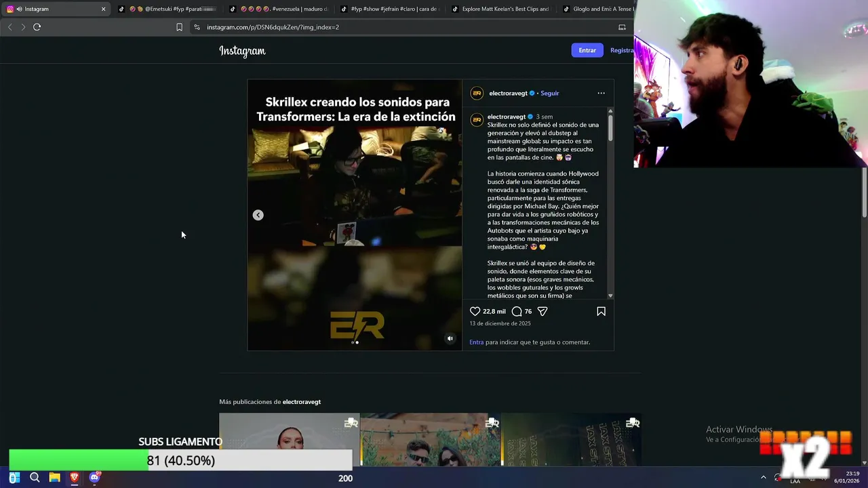Viewport: 868px width, 488px height.
Task: Click caption scrollbar up arrow
Action: (610, 110)
